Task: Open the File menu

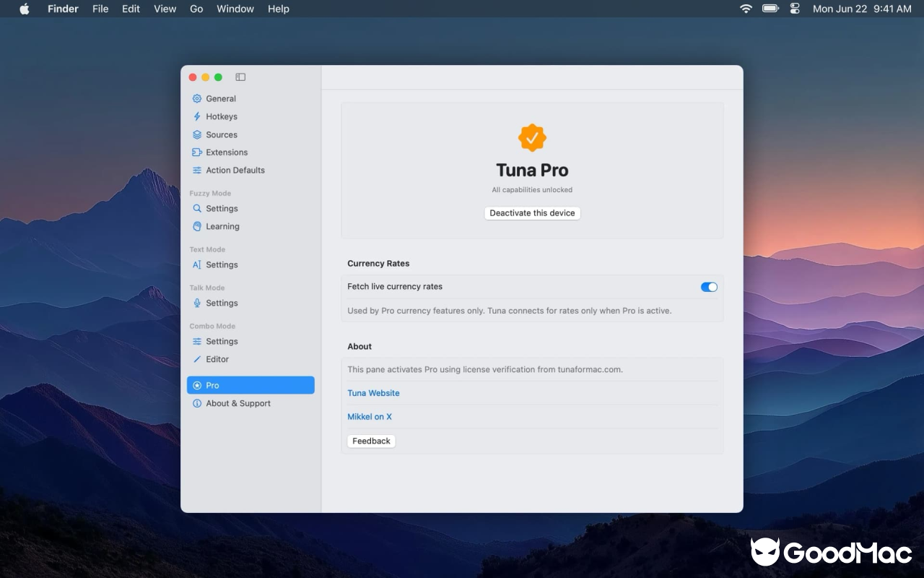Action: coord(100,9)
